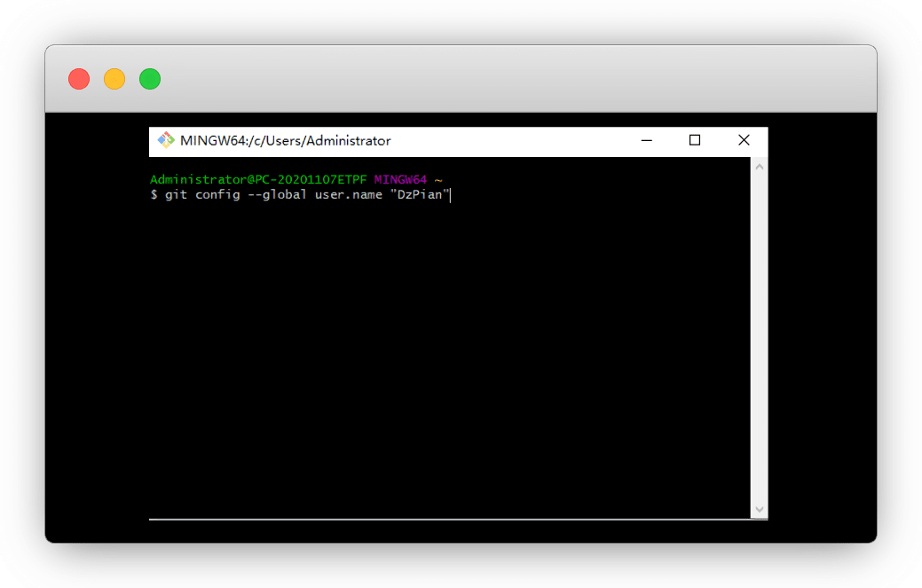Maximize the MINGW64 terminal window
The image size is (922, 588).
click(695, 140)
